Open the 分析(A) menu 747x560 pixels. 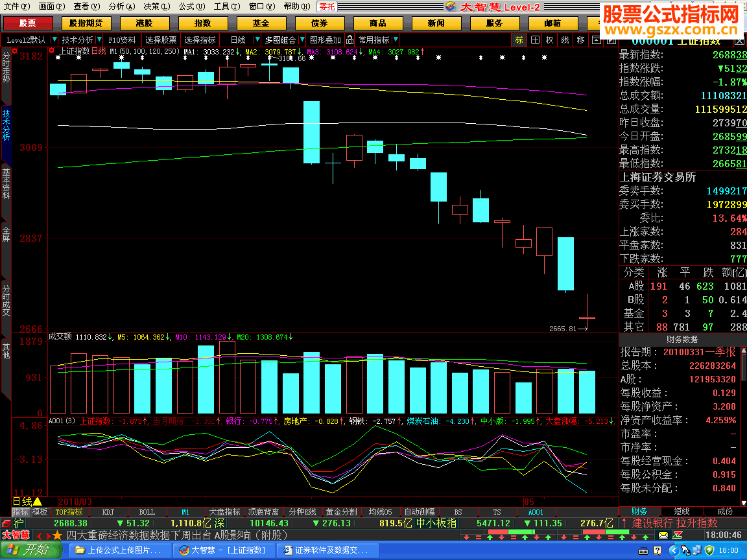pyautogui.click(x=121, y=6)
